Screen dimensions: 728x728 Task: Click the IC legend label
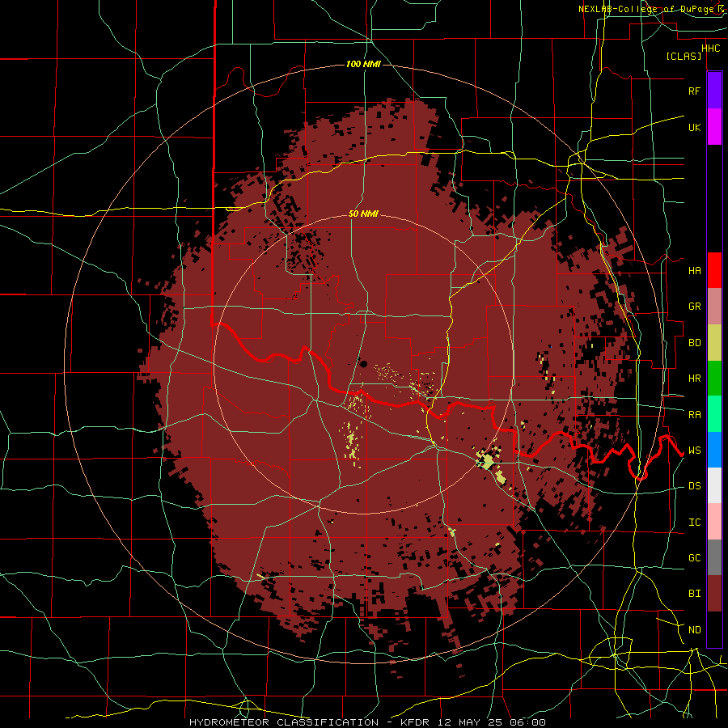click(694, 523)
